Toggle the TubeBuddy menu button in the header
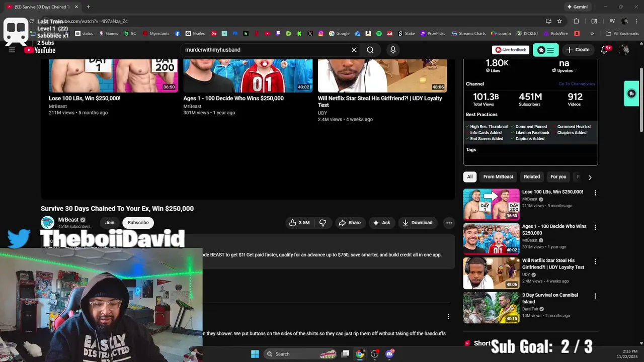Viewport: 644px width, 362px height. tap(546, 50)
